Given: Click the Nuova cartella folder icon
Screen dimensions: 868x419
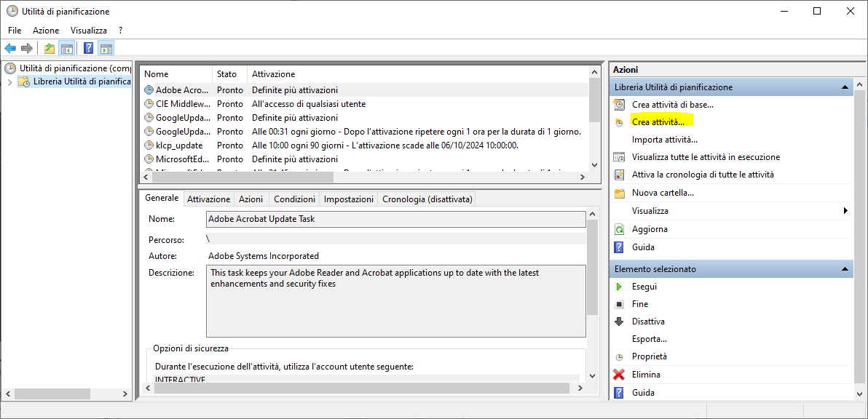Looking at the screenshot, I should coord(620,193).
